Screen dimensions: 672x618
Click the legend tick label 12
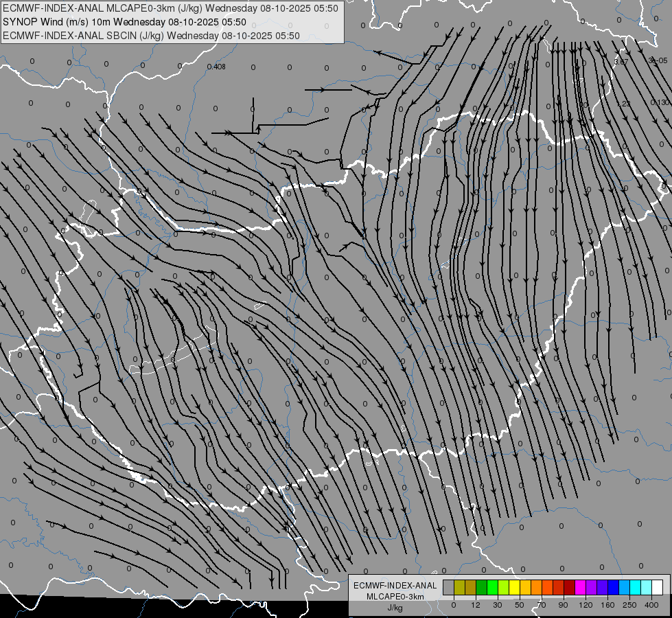[x=476, y=605]
